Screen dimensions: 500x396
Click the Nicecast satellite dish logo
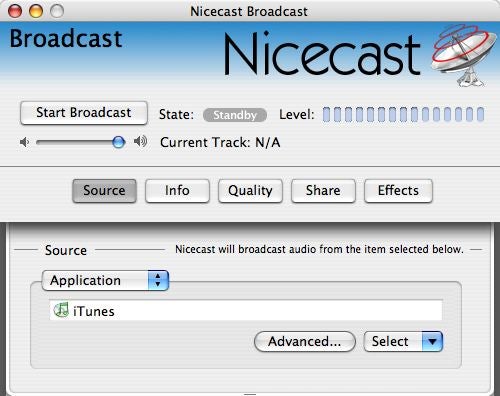tap(464, 55)
